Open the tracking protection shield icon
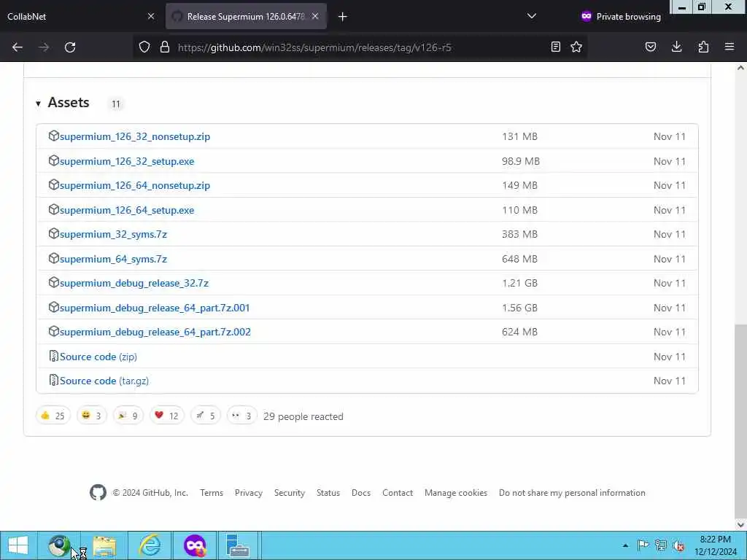Image resolution: width=747 pixels, height=560 pixels. tap(144, 47)
